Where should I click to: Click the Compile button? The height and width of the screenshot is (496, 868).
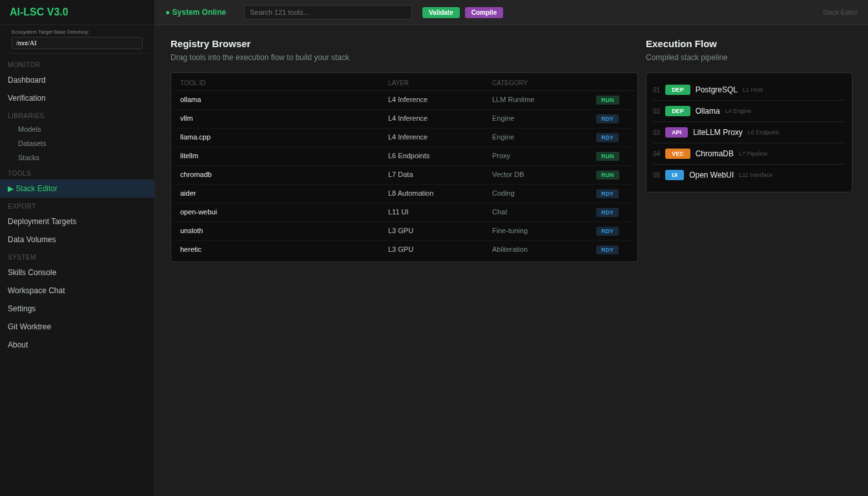coord(484,12)
